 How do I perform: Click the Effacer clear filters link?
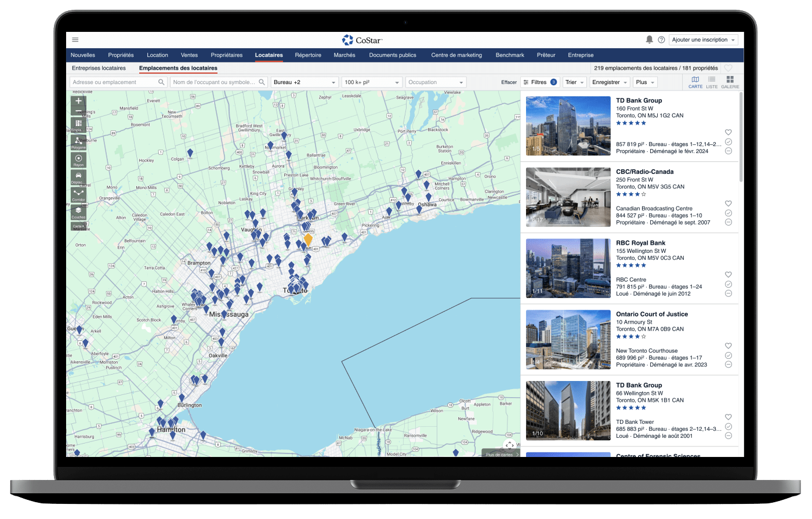pyautogui.click(x=509, y=82)
